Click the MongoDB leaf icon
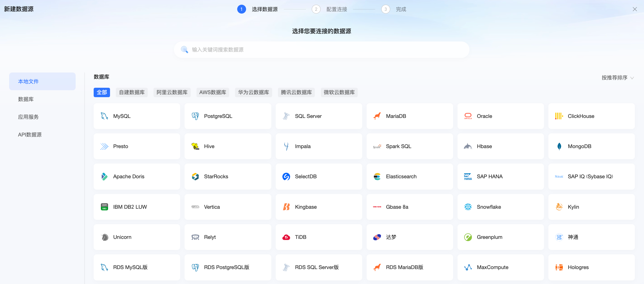The image size is (644, 284). (x=559, y=146)
